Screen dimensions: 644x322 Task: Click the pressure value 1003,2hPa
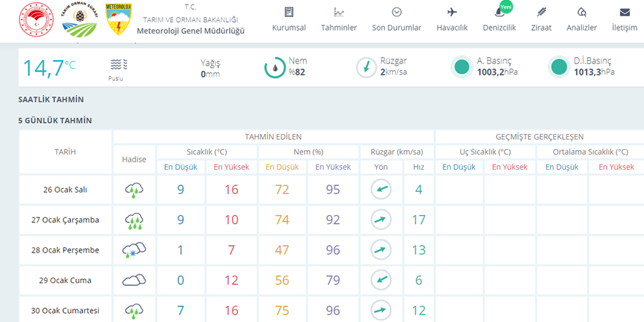click(498, 72)
